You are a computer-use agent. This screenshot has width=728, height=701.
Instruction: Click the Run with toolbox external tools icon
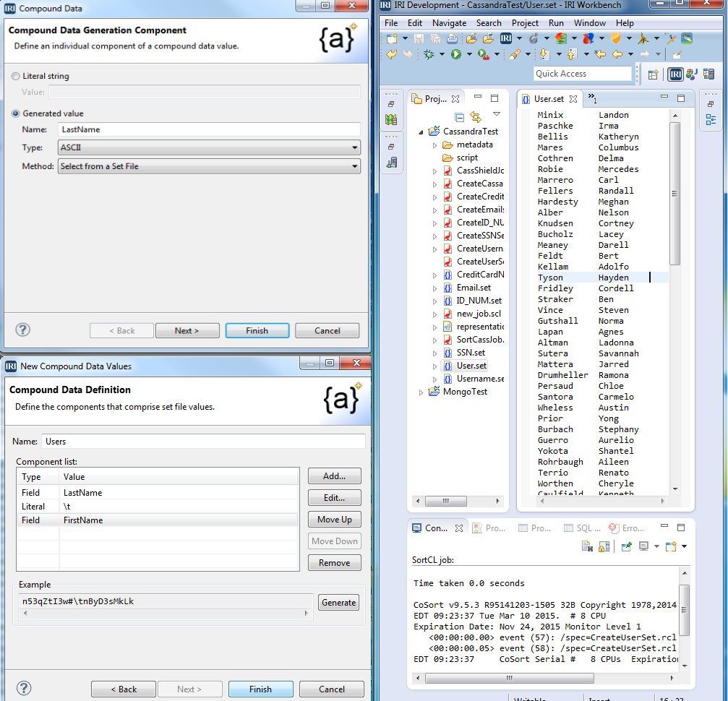tap(484, 55)
